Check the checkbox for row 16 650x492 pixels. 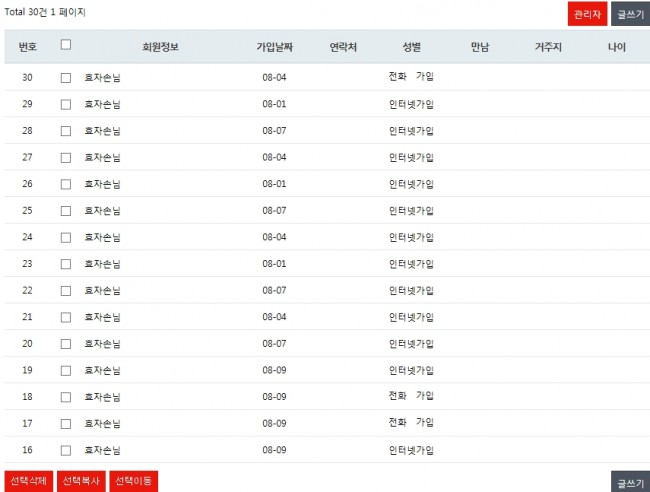66,450
